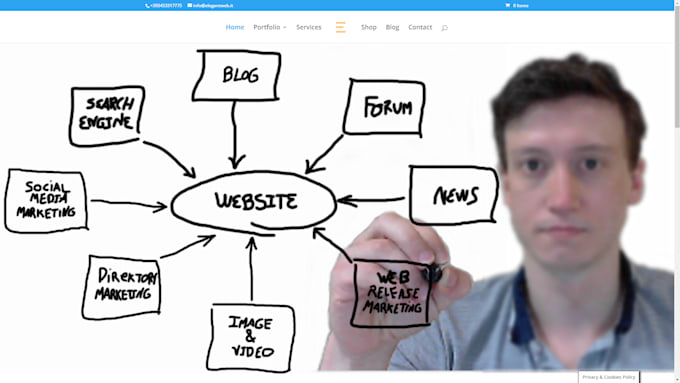
Task: Click the email address in top bar
Action: point(210,6)
